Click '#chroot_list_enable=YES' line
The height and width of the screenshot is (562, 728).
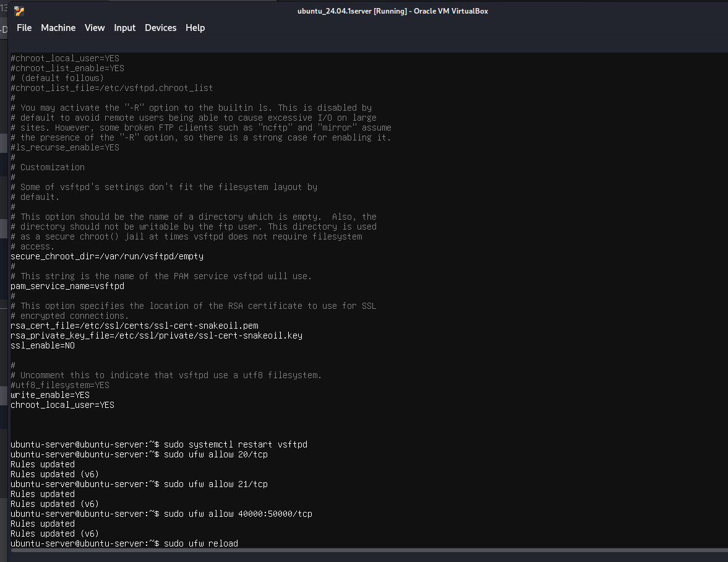(x=67, y=68)
